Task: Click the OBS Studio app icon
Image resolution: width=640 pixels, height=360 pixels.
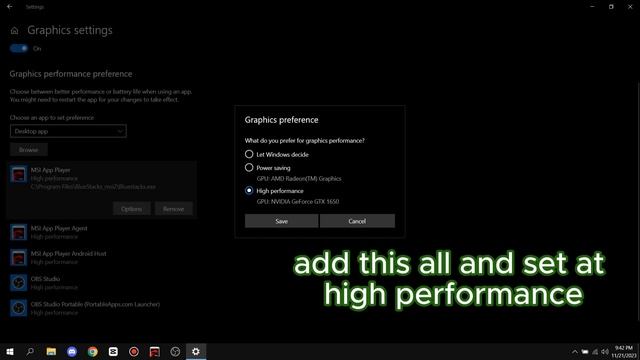Action: (18, 283)
